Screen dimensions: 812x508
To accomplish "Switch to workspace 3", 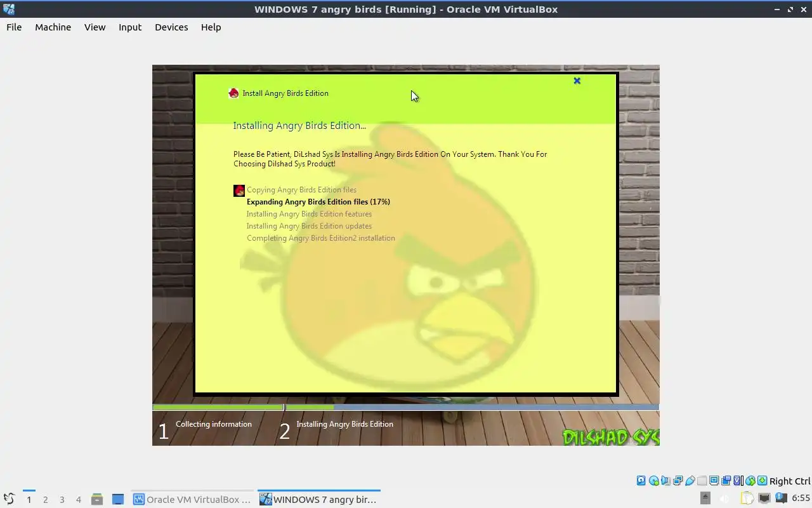I will (x=62, y=499).
